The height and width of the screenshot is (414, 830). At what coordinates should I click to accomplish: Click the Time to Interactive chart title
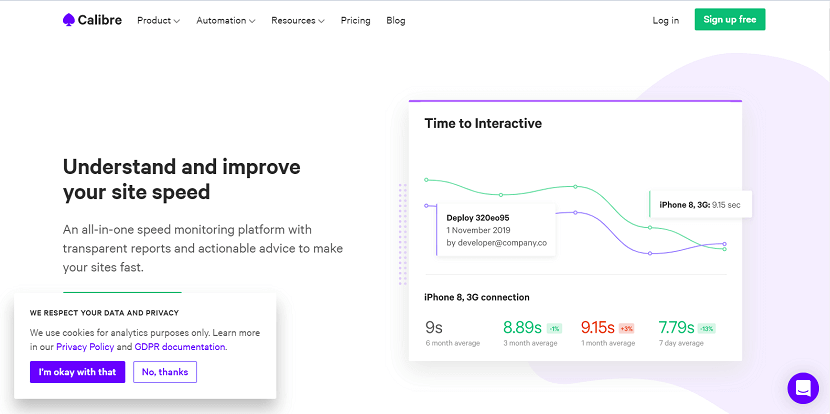pyautogui.click(x=483, y=123)
